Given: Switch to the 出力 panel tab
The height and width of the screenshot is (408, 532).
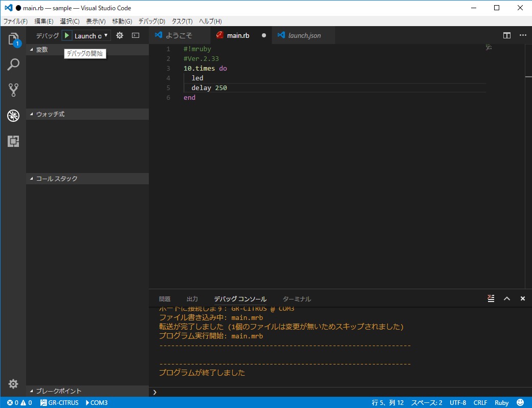Looking at the screenshot, I should click(192, 298).
